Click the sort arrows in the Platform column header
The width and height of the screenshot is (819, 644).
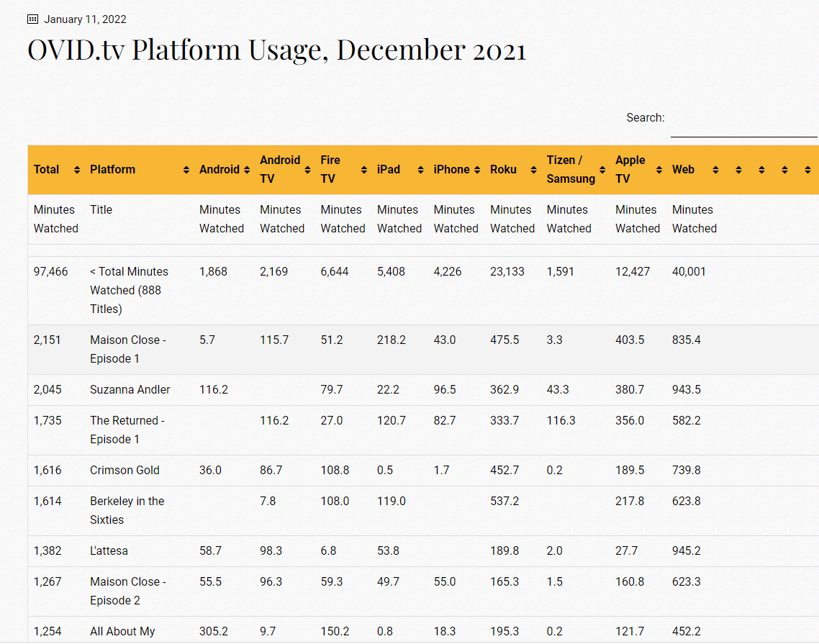(186, 170)
